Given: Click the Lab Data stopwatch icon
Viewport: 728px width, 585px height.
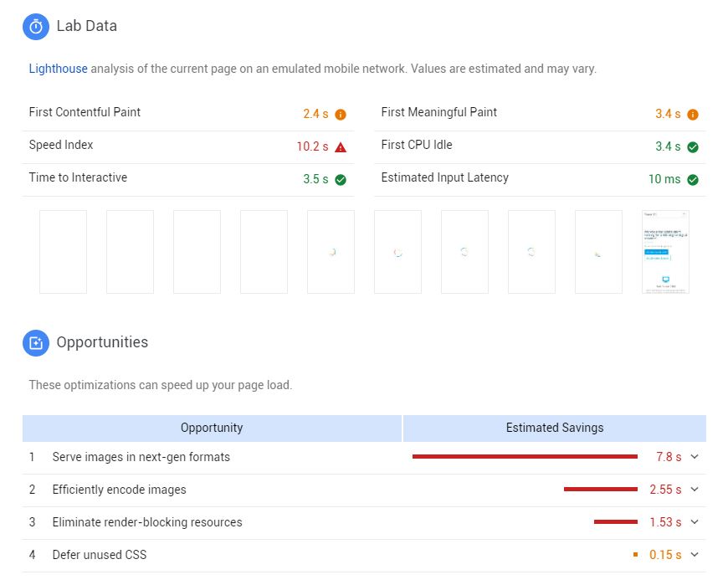Looking at the screenshot, I should click(x=36, y=27).
